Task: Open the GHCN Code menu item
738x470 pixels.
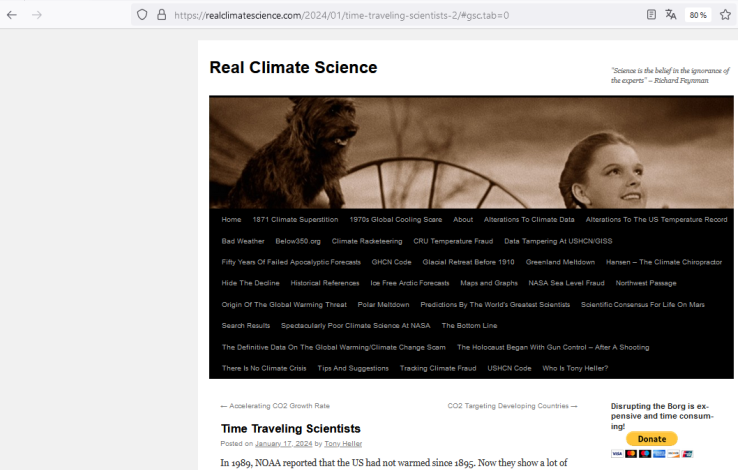Action: (x=392, y=262)
